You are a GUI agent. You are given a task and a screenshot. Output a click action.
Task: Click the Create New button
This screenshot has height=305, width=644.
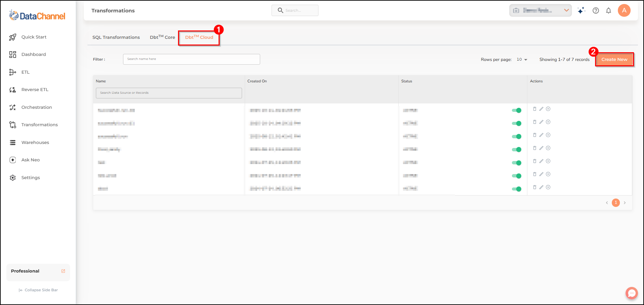[614, 60]
